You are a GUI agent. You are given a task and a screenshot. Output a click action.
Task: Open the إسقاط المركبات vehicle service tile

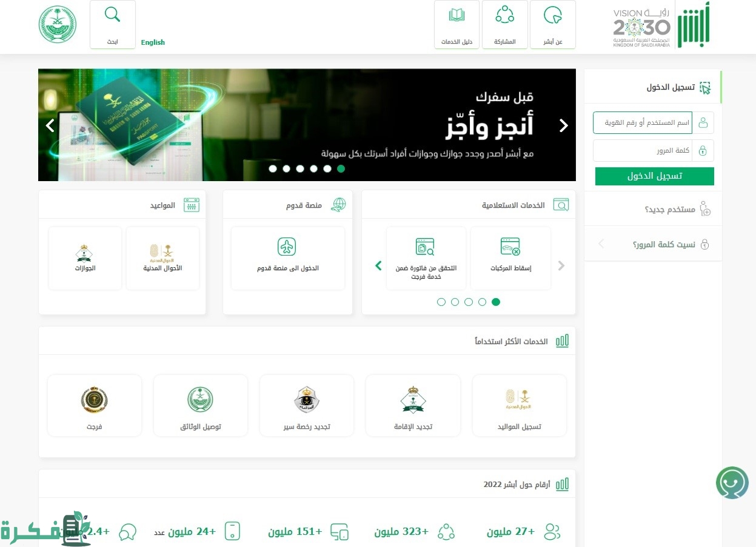tap(510, 258)
